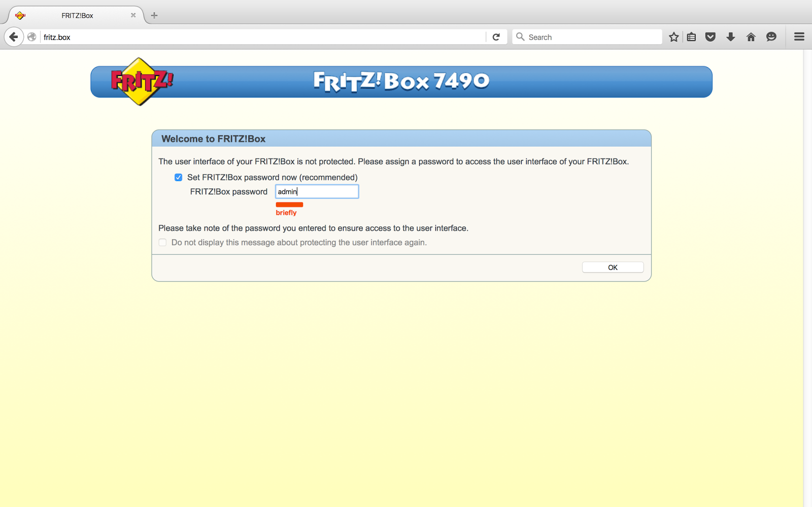The width and height of the screenshot is (812, 507).
Task: Open the chat bubble Hello icon
Action: coord(771,37)
